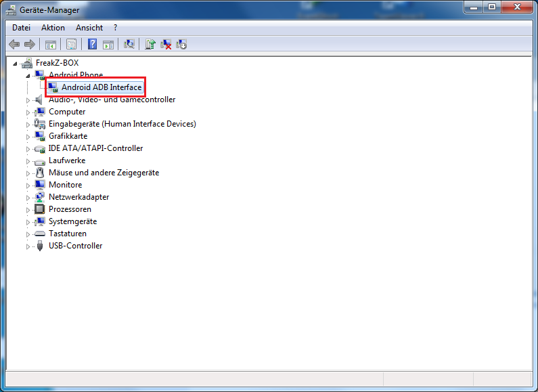Click the Back arrow toolbar icon
The height and width of the screenshot is (392, 538).
(x=14, y=44)
